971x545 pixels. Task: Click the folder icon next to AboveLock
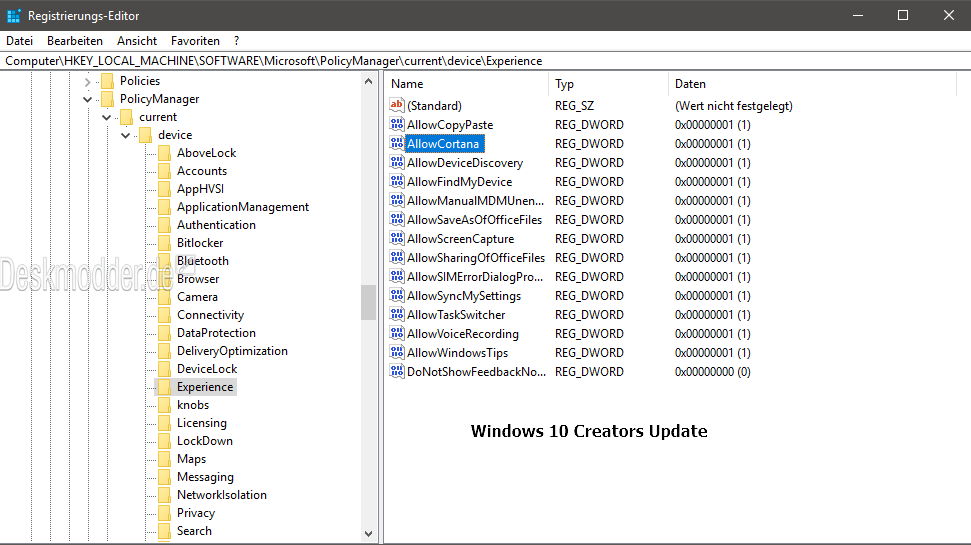click(x=165, y=153)
